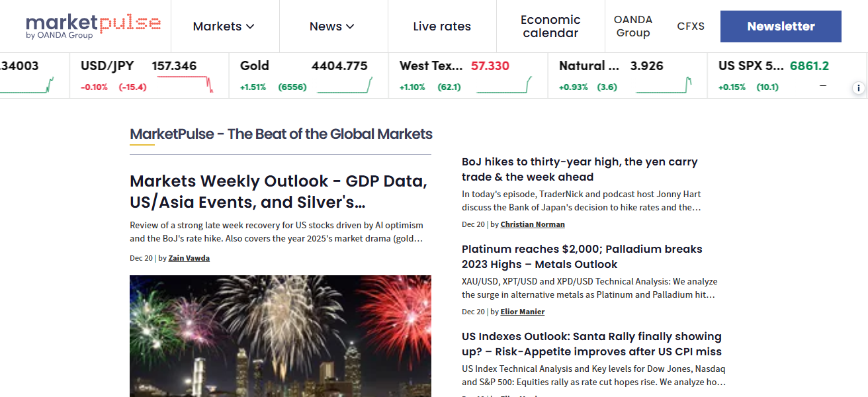
Task: Click the blue Newsletter button
Action: (x=781, y=26)
